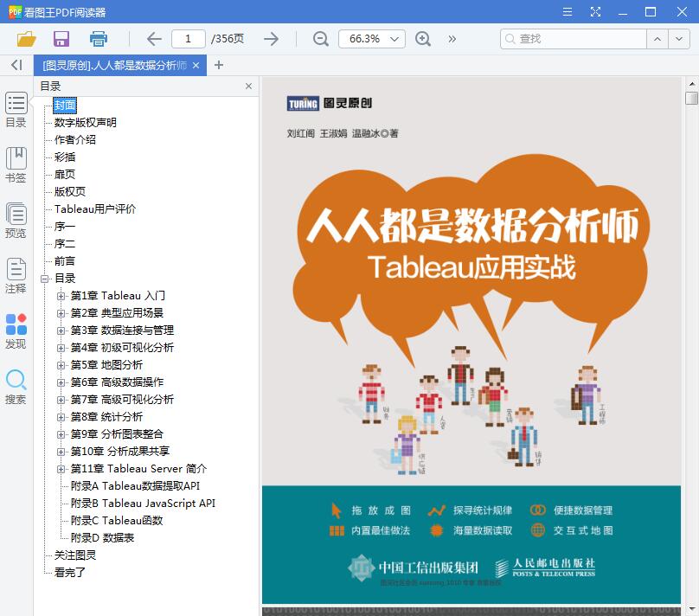This screenshot has height=616, width=699.
Task: Find the next search result arrow
Action: (x=678, y=39)
